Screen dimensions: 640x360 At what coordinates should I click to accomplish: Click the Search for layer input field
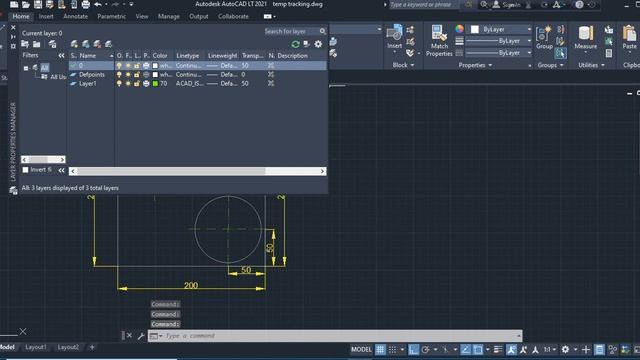pyautogui.click(x=291, y=31)
